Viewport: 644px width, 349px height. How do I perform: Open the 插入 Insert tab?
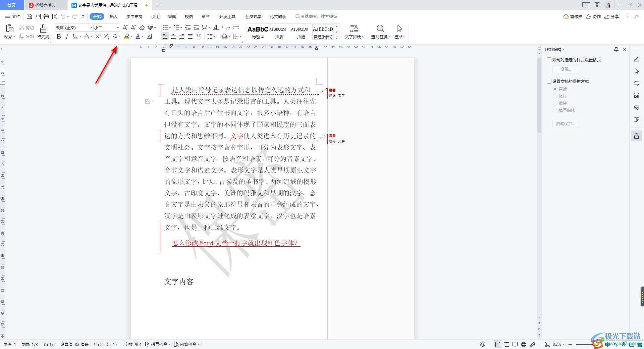(114, 16)
